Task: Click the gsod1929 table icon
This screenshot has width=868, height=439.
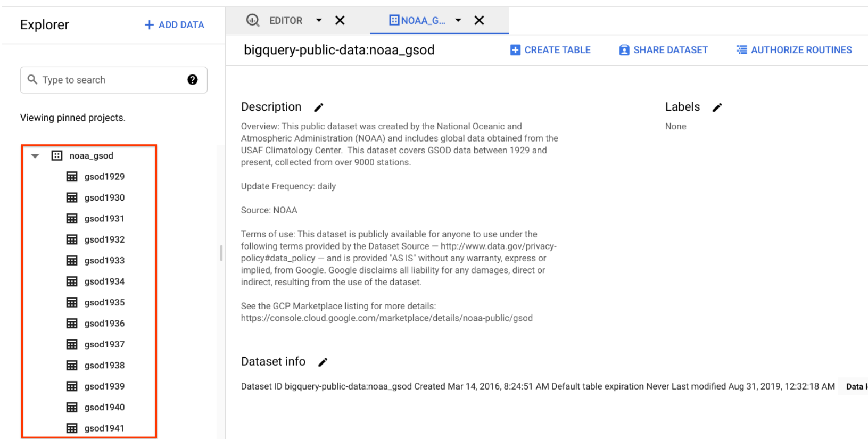Action: click(x=72, y=177)
